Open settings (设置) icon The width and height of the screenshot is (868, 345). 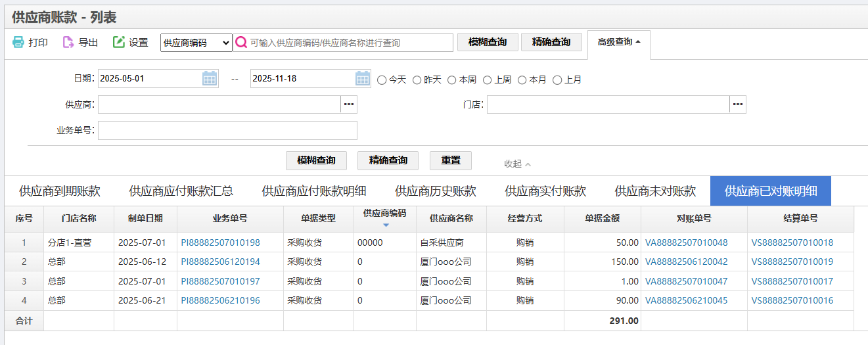[x=119, y=42]
